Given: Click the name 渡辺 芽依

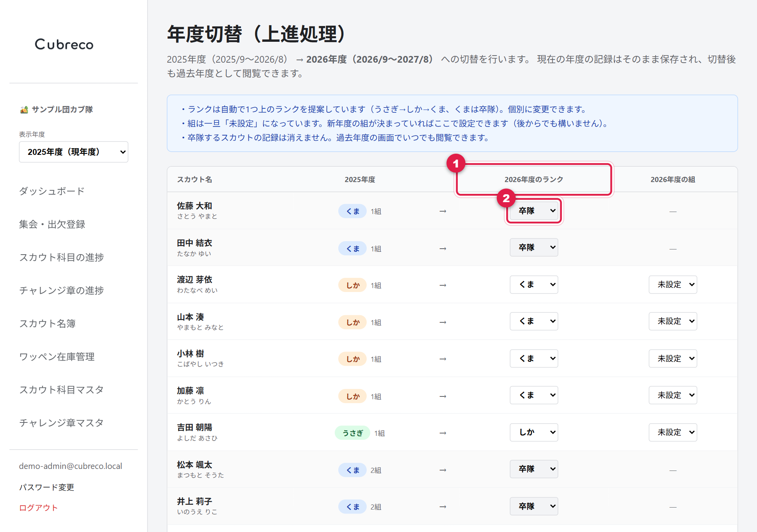Looking at the screenshot, I should tap(194, 279).
